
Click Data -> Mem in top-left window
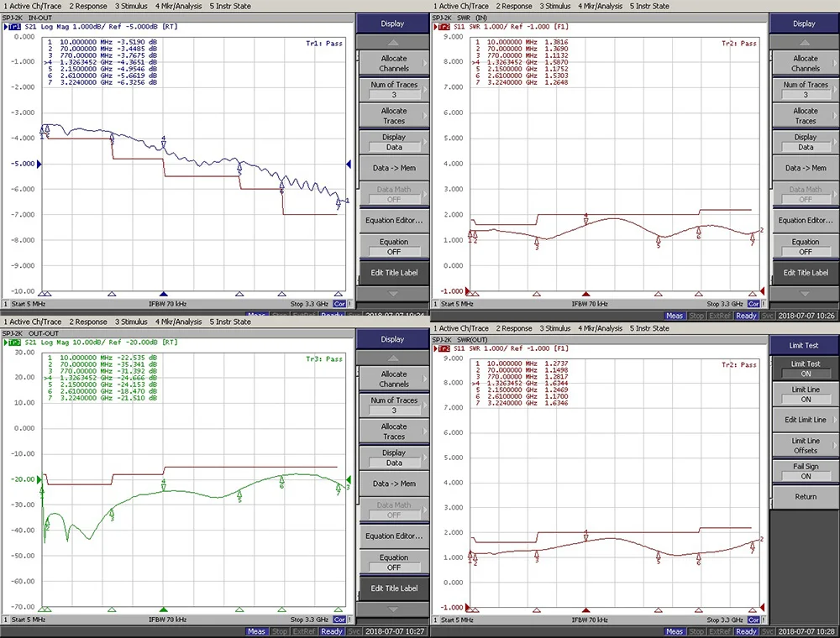click(x=394, y=168)
